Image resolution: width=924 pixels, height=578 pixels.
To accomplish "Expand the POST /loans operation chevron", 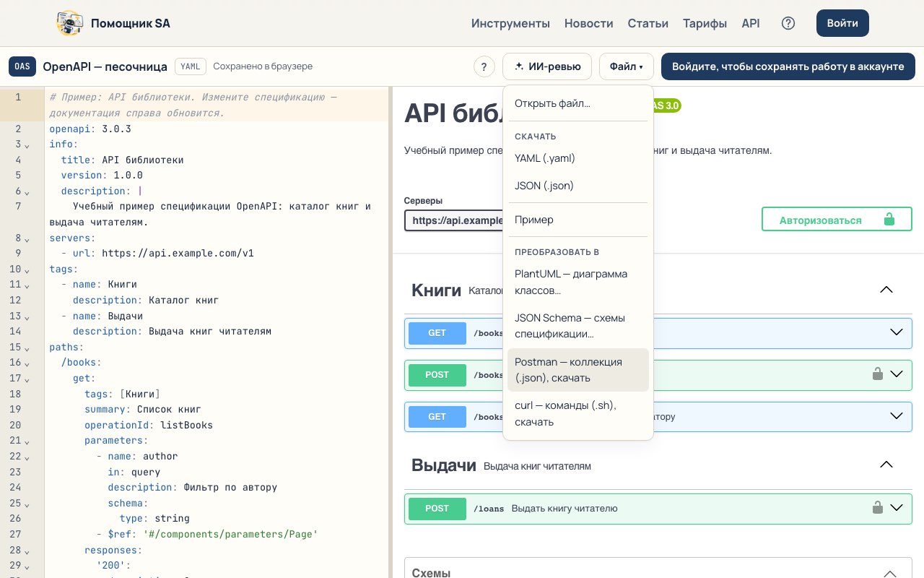I will (x=897, y=508).
